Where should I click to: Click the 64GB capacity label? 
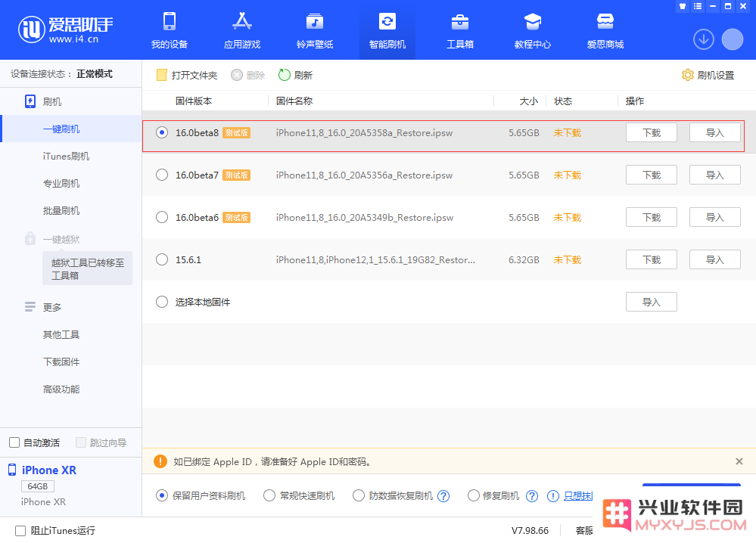click(38, 486)
